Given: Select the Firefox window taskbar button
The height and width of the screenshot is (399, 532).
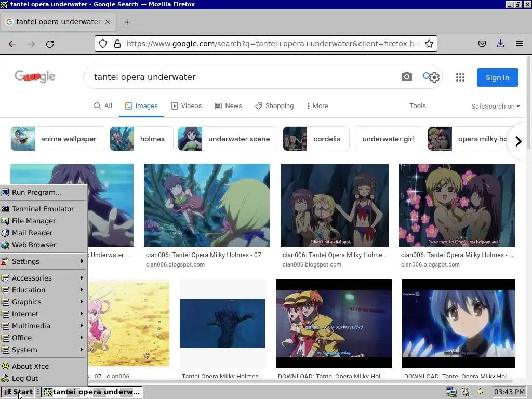Looking at the screenshot, I should (x=92, y=392).
